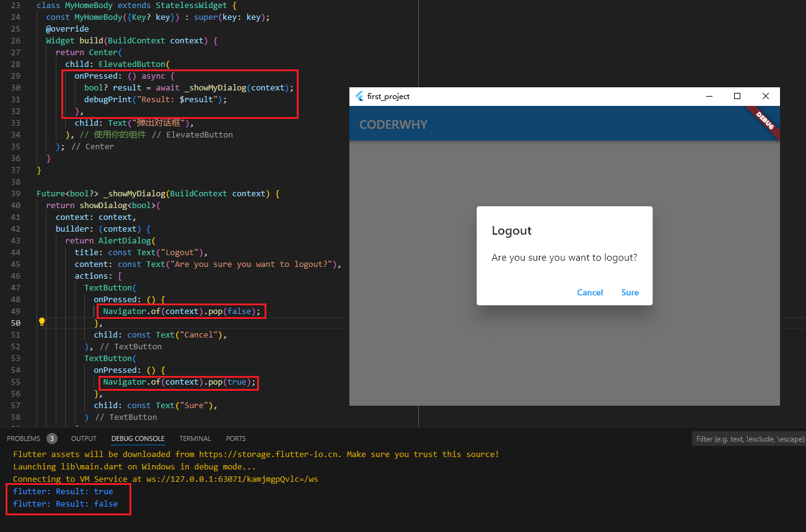Screen dimensions: 806x532
Task: Click line number 50 in the editor gutter
Action: pos(15,323)
